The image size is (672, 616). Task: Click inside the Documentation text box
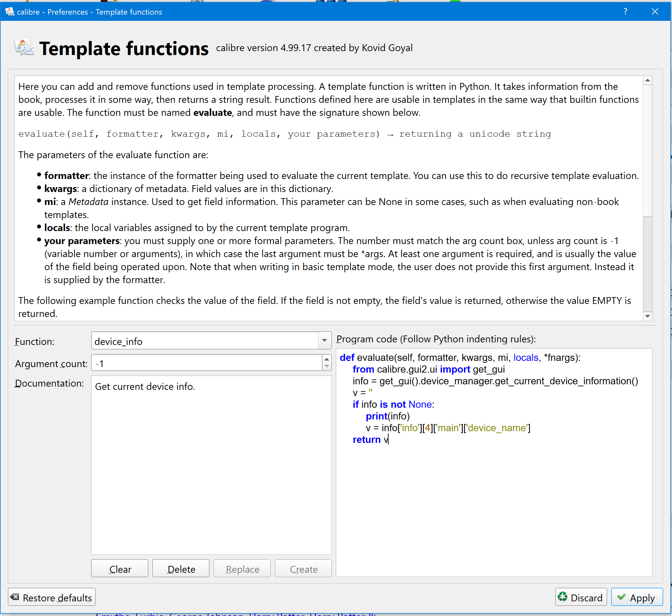(211, 465)
